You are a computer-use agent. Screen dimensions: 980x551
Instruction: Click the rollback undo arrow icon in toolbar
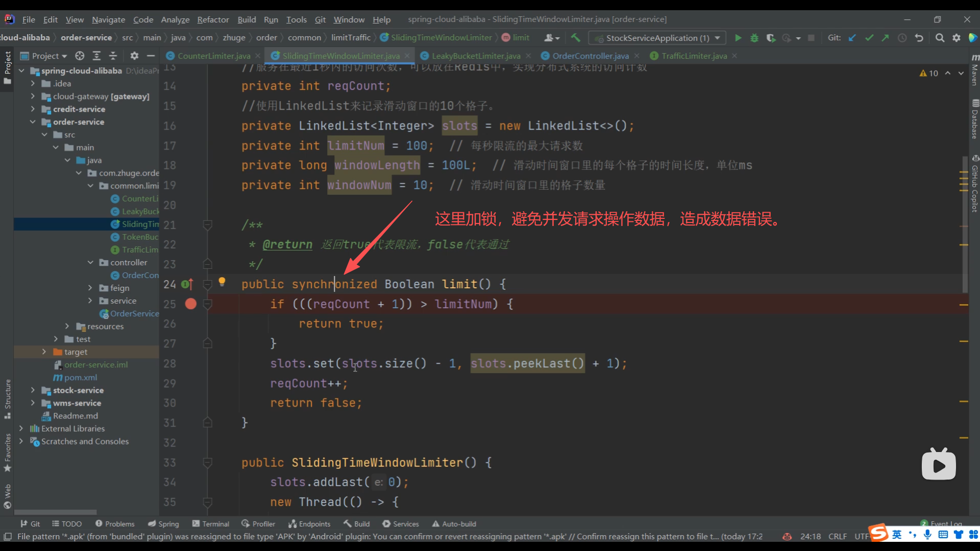tap(919, 38)
